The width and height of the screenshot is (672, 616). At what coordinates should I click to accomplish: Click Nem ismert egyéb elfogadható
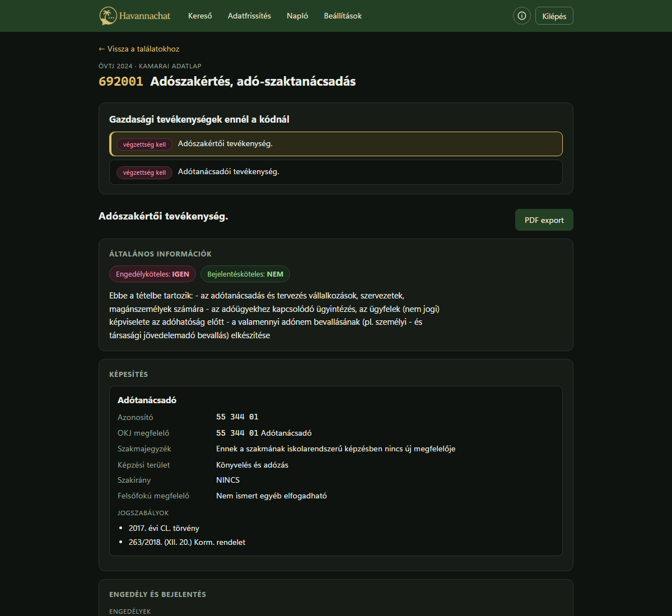(x=272, y=496)
